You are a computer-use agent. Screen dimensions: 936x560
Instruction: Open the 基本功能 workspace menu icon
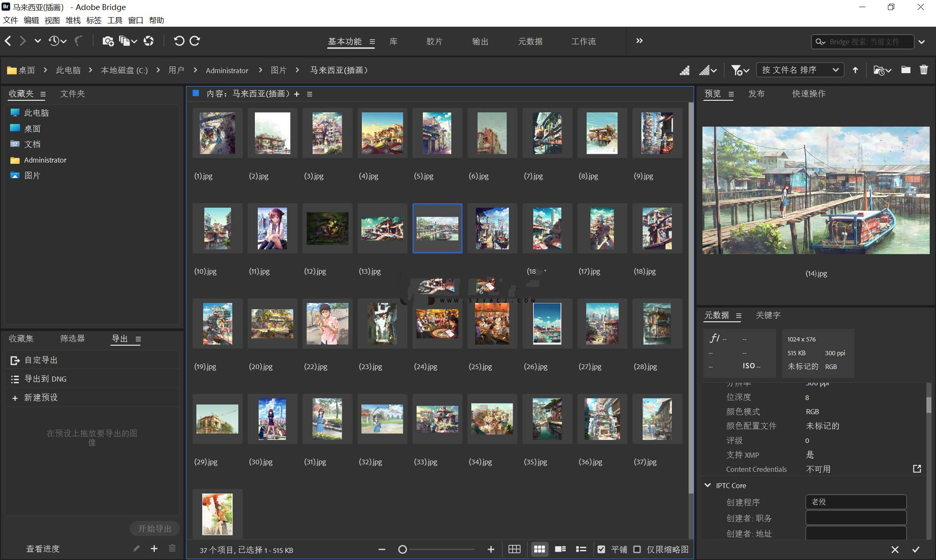372,41
